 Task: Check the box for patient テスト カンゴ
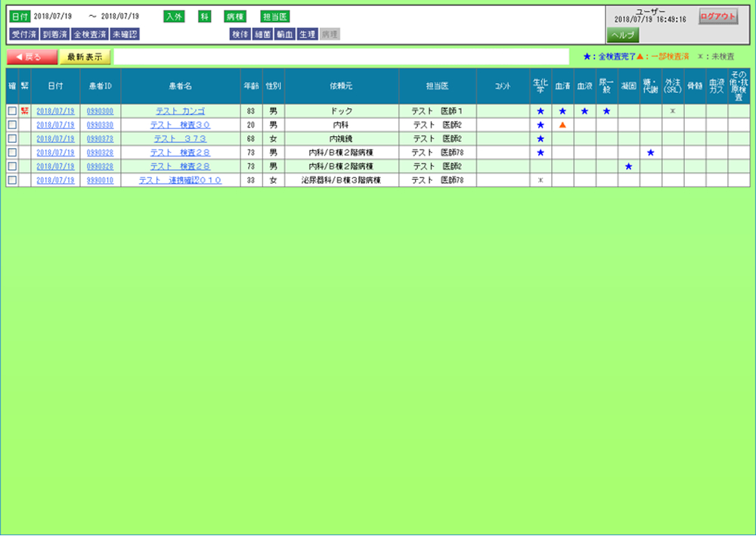pos(12,111)
